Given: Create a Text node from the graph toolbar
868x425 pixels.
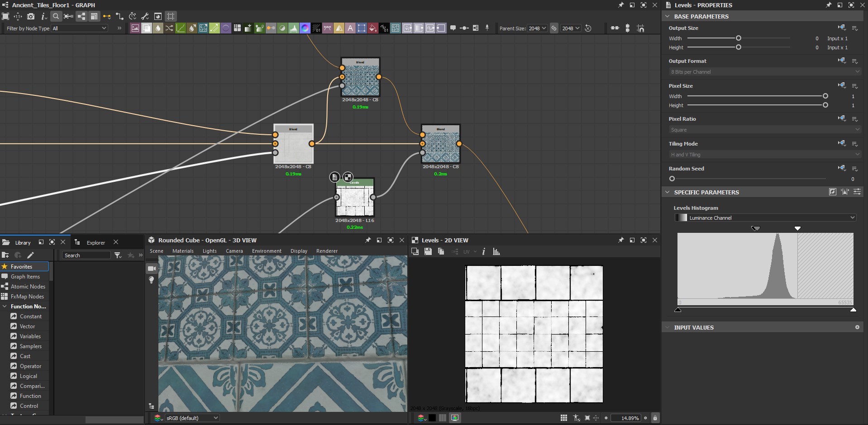Looking at the screenshot, I should click(350, 28).
